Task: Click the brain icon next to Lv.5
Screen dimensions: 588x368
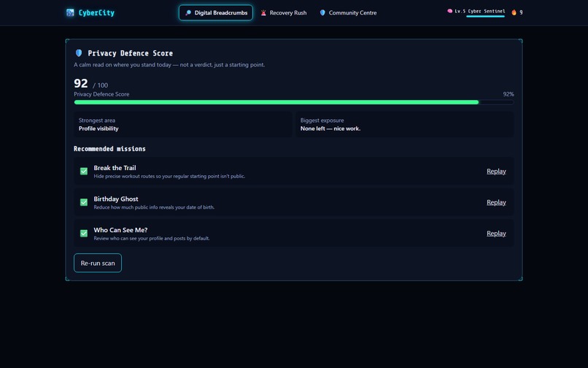Action: [449, 11]
